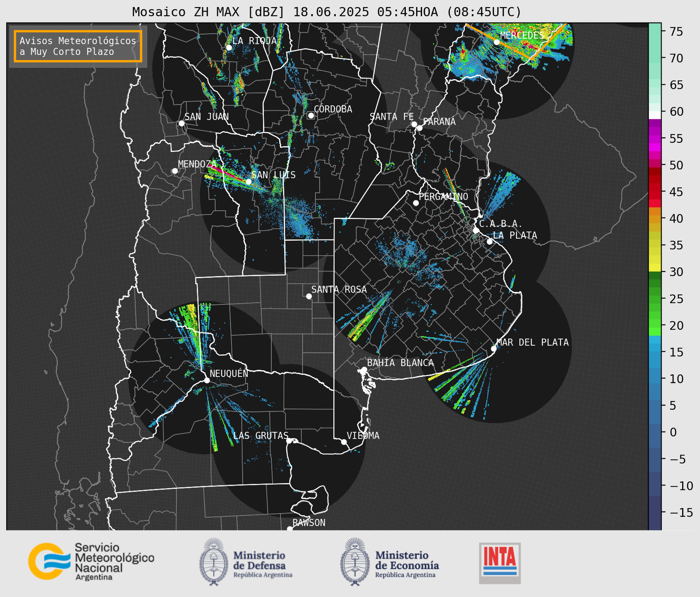This screenshot has width=700, height=597.
Task: Click the SAN LUIS label text
Action: pos(274,175)
